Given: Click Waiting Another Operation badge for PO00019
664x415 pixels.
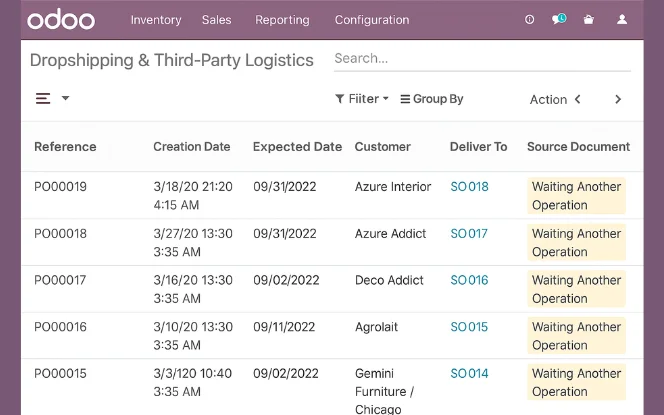Looking at the screenshot, I should click(x=576, y=196).
